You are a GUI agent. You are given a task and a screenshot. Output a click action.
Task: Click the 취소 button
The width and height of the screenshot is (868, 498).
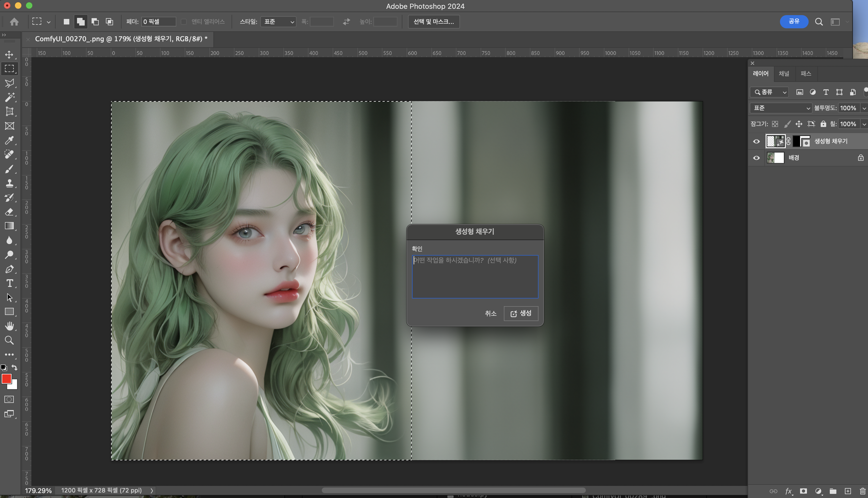pos(490,313)
